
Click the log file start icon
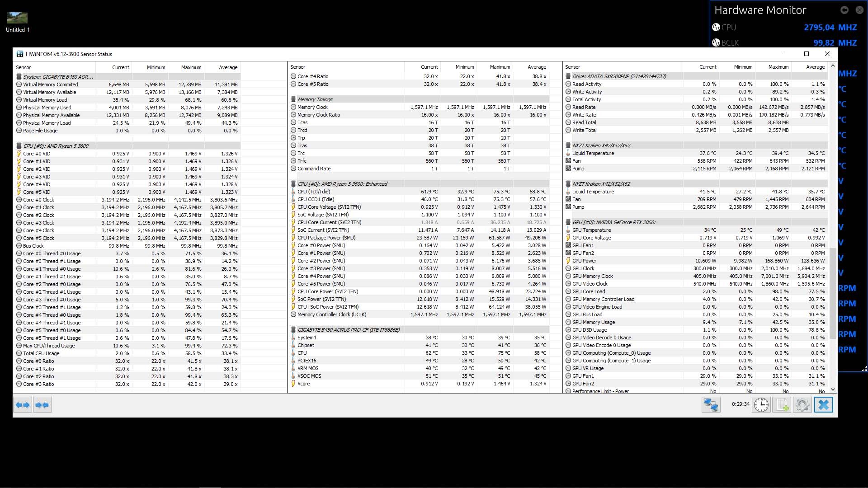[x=782, y=405]
